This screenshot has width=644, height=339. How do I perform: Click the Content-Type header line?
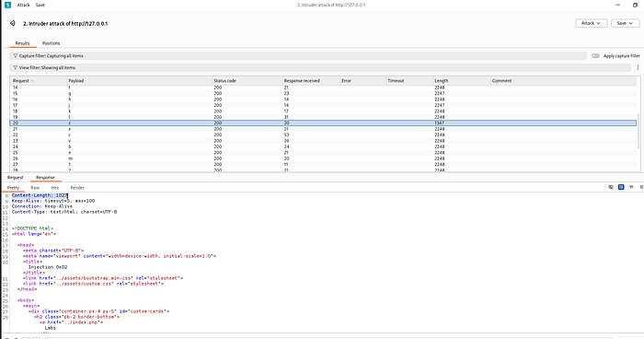pos(64,212)
